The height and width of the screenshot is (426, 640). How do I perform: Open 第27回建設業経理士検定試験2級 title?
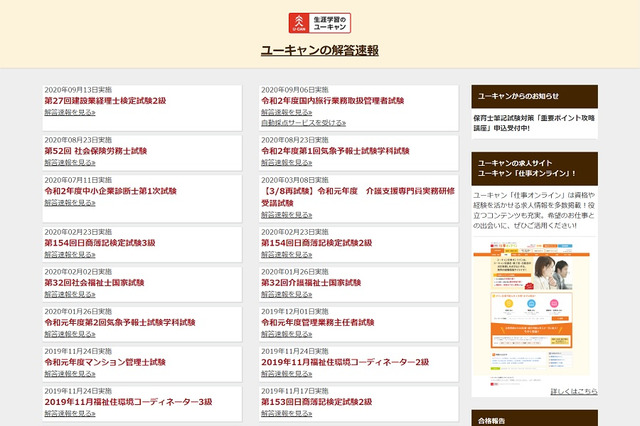(x=105, y=100)
